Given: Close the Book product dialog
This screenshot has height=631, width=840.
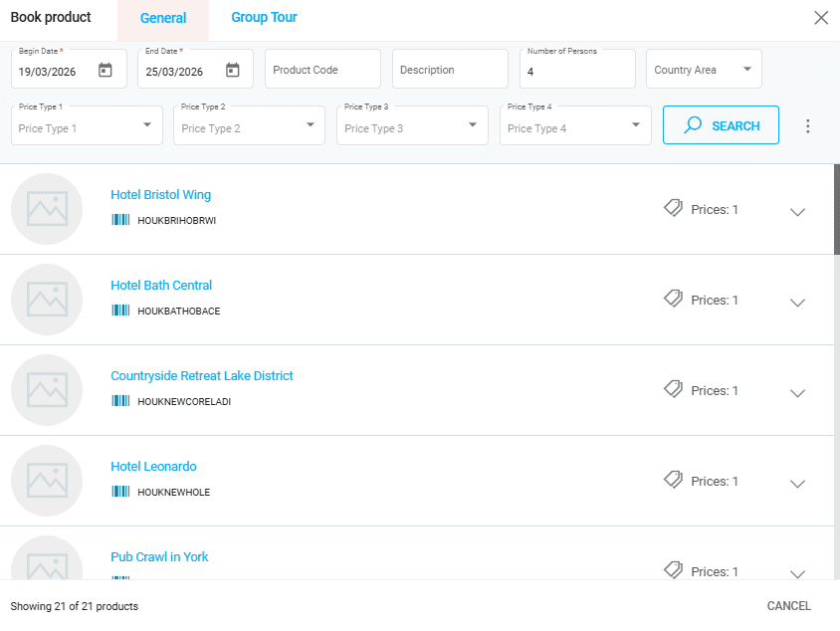Looking at the screenshot, I should 820,18.
